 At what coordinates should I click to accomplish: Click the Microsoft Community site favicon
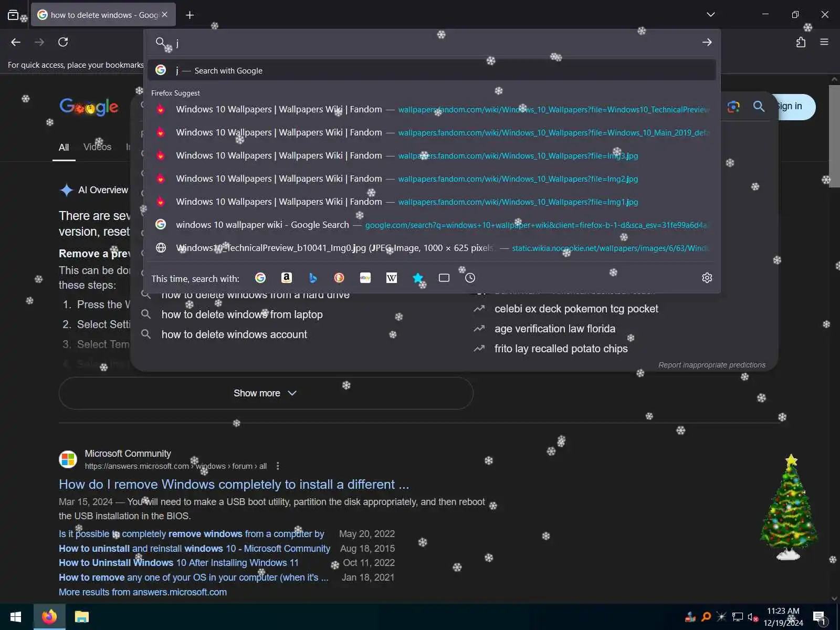point(68,459)
